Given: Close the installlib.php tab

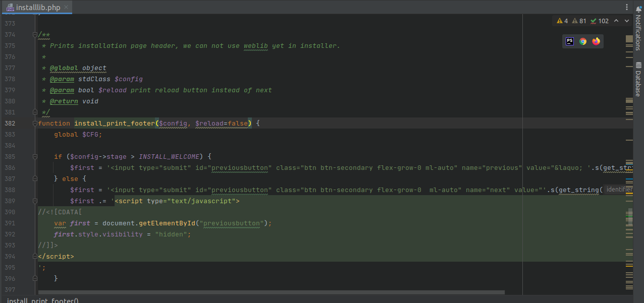Looking at the screenshot, I should pyautogui.click(x=66, y=7).
